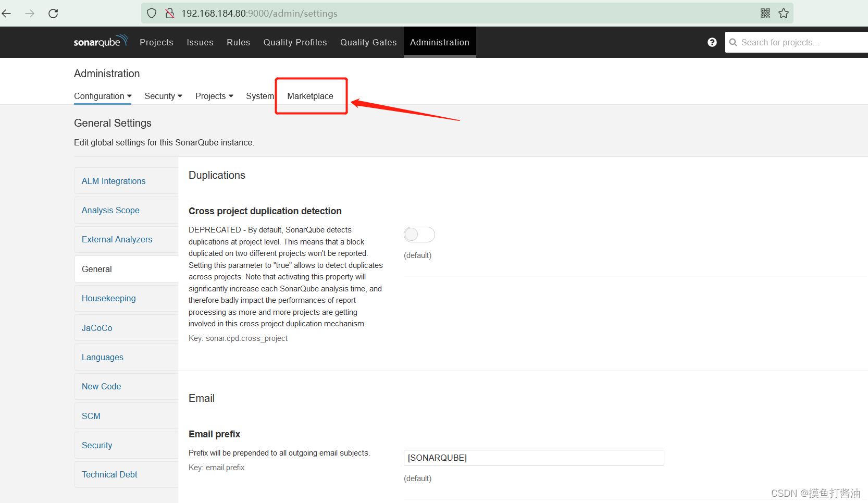This screenshot has height=503, width=868.
Task: Bookmark this page with the star icon
Action: 784,13
